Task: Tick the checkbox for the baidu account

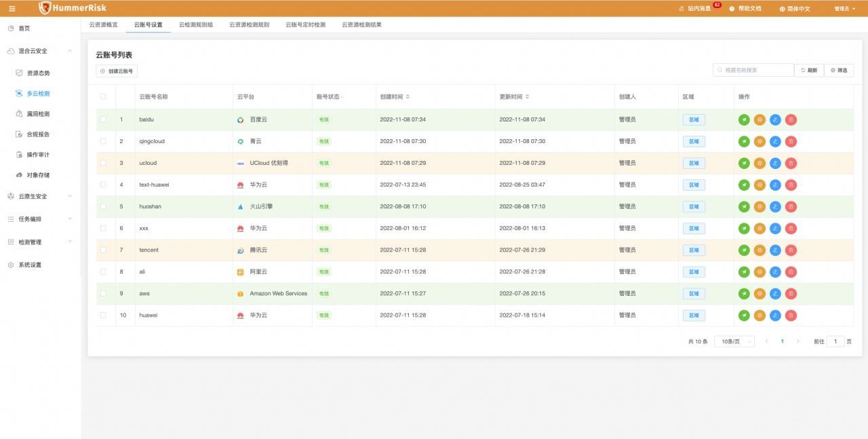Action: (x=103, y=119)
